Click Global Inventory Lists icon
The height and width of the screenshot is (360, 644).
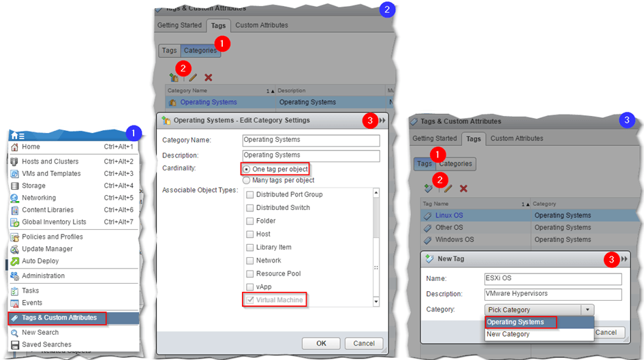[x=15, y=222]
